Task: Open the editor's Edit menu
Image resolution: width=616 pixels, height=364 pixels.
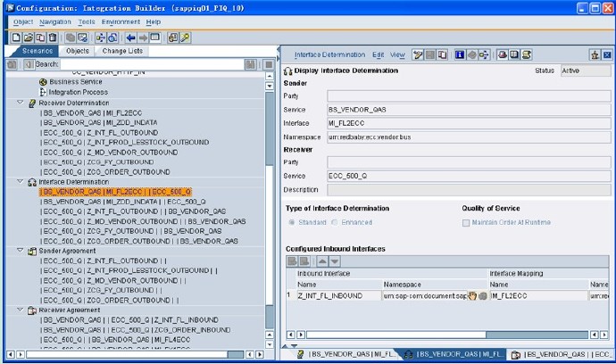Action: pyautogui.click(x=378, y=55)
